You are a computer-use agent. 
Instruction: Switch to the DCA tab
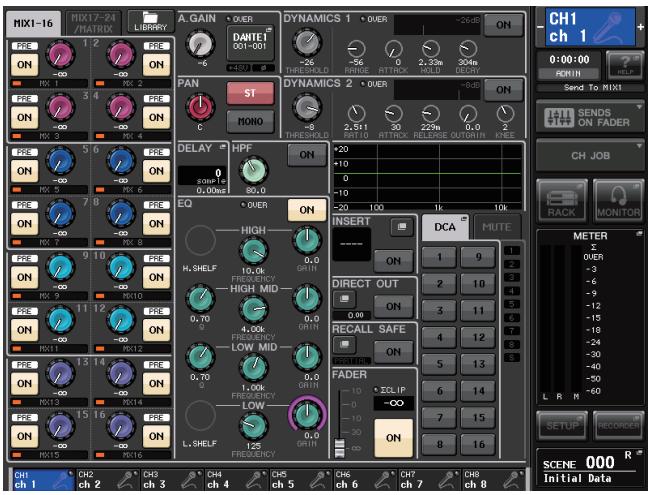pyautogui.click(x=445, y=227)
